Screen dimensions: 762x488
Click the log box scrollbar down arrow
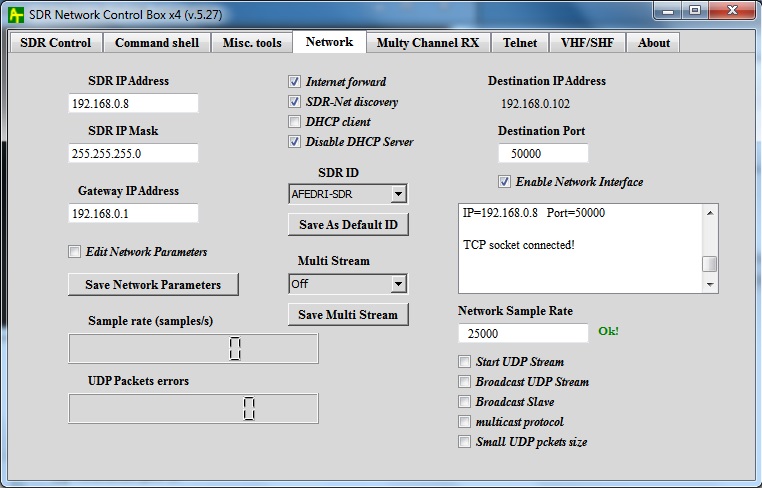click(710, 284)
